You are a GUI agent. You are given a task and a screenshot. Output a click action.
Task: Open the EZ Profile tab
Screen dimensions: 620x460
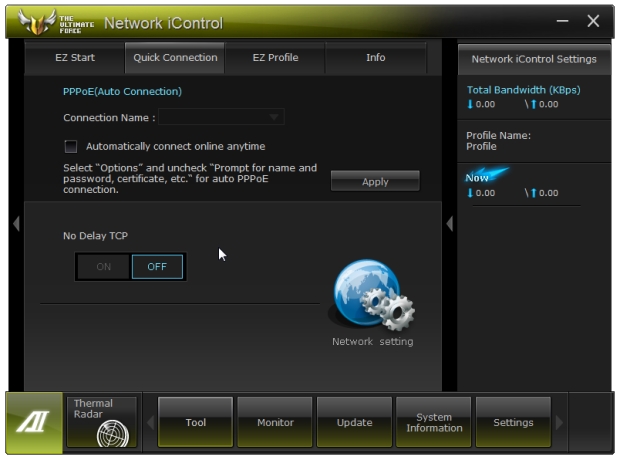[275, 58]
